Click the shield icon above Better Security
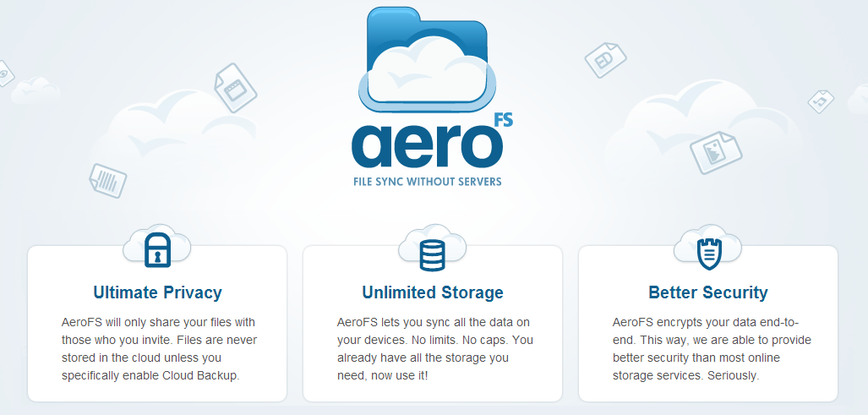The width and height of the screenshot is (868, 415). [709, 253]
